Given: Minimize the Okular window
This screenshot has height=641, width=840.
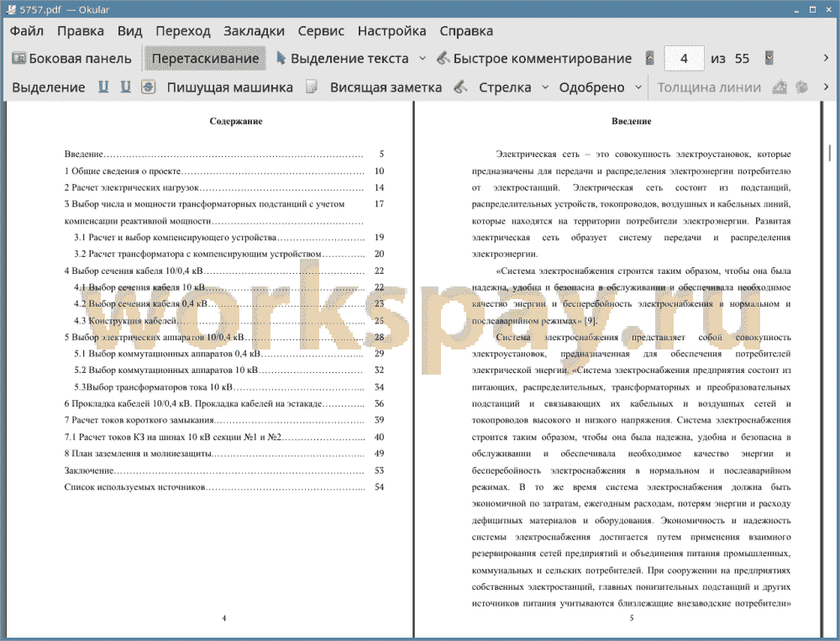Looking at the screenshot, I should tap(798, 9).
